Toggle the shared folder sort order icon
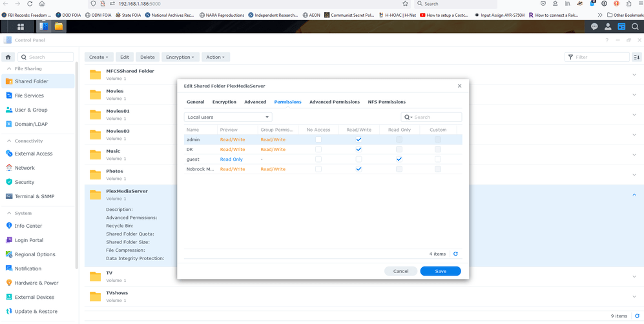Screen dimensions: 644x324 pos(637,57)
